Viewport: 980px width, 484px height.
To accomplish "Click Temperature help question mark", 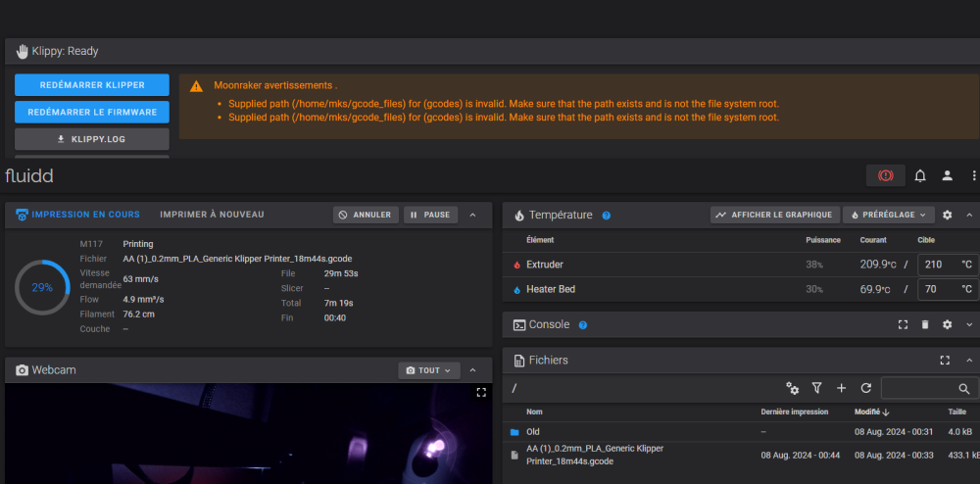I will [606, 216].
